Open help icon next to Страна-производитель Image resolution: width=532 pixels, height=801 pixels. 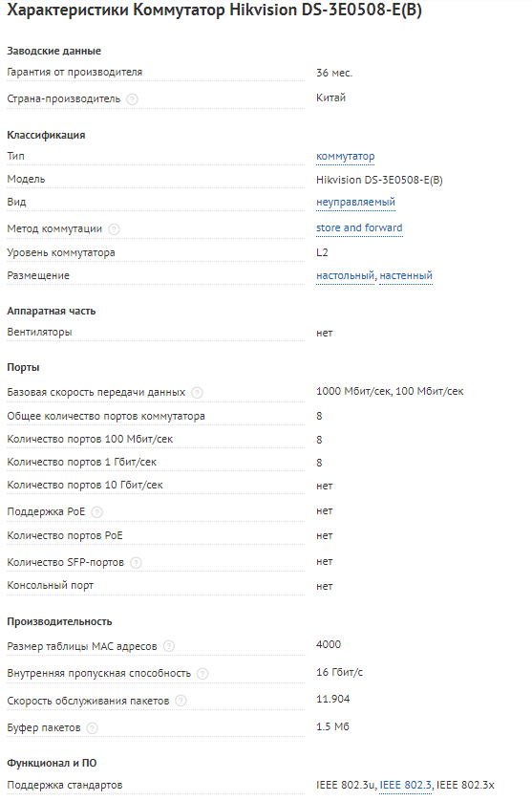[x=132, y=99]
